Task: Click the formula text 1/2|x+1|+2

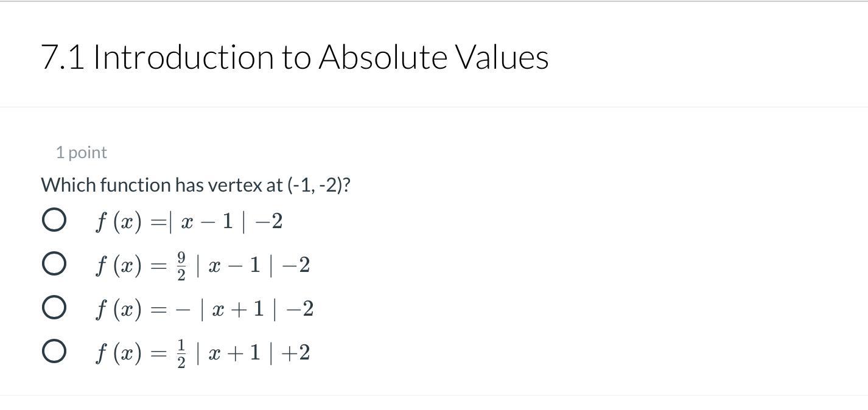Action: [x=203, y=353]
